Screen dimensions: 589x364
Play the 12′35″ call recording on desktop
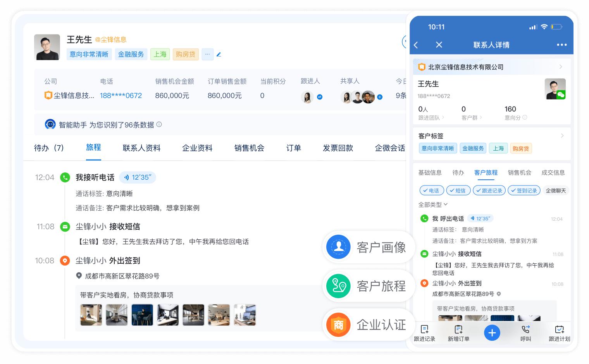(x=138, y=177)
